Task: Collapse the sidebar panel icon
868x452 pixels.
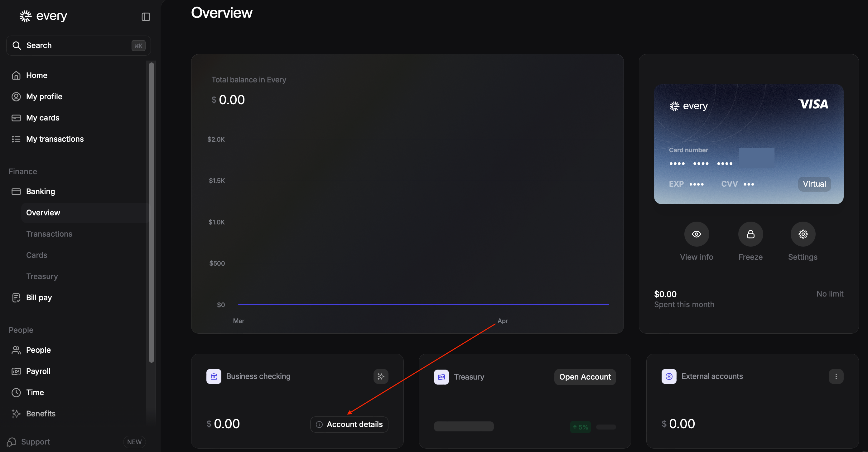Action: click(x=146, y=17)
